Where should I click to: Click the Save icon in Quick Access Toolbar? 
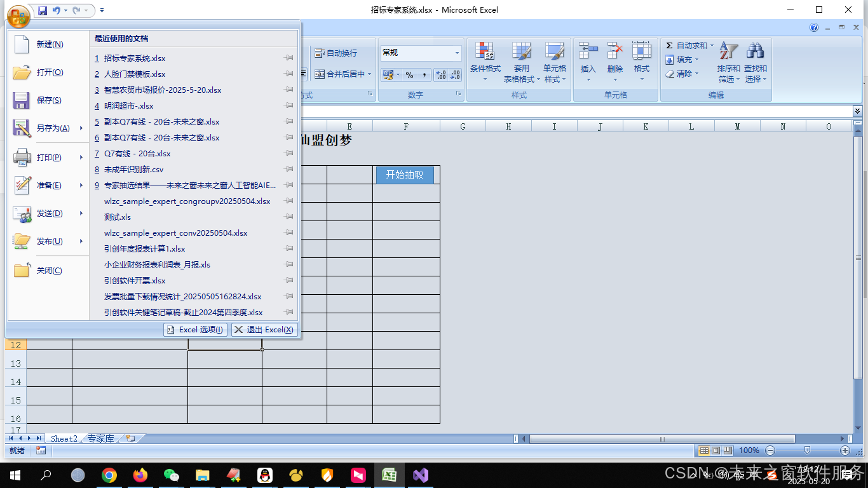pos(43,11)
